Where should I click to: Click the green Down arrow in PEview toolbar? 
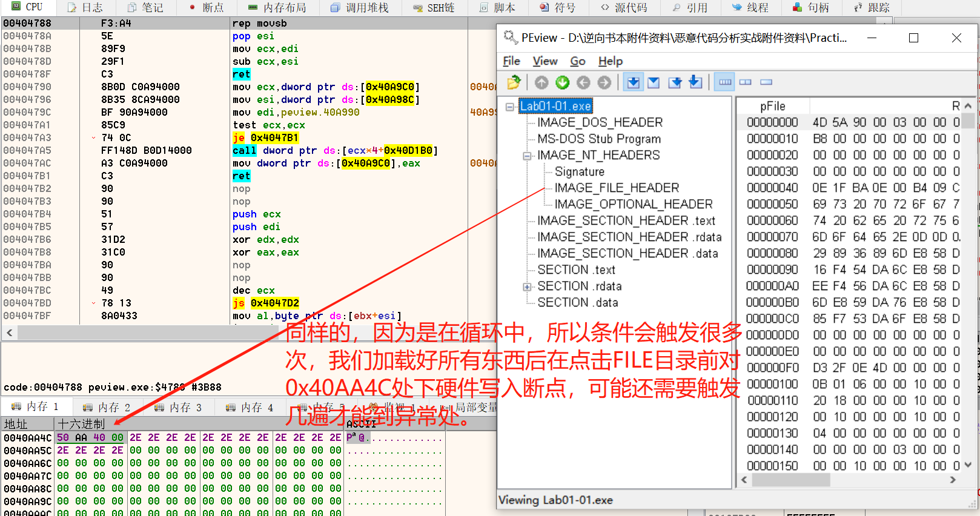point(562,82)
